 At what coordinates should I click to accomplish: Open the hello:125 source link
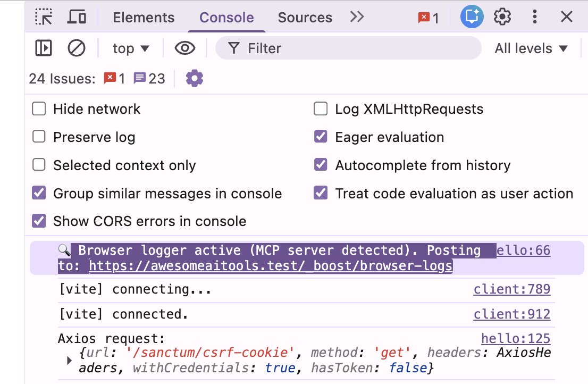point(515,338)
